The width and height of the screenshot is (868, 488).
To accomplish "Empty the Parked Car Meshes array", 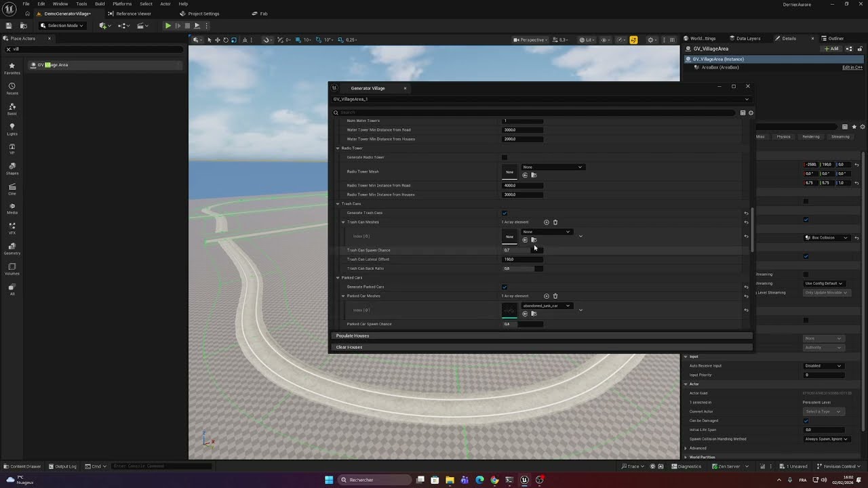I will click(555, 296).
